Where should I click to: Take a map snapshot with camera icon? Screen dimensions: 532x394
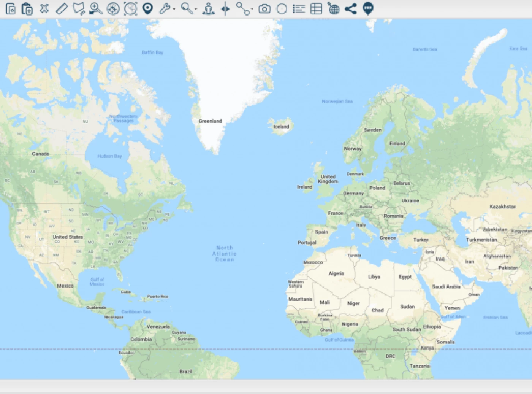tap(264, 8)
